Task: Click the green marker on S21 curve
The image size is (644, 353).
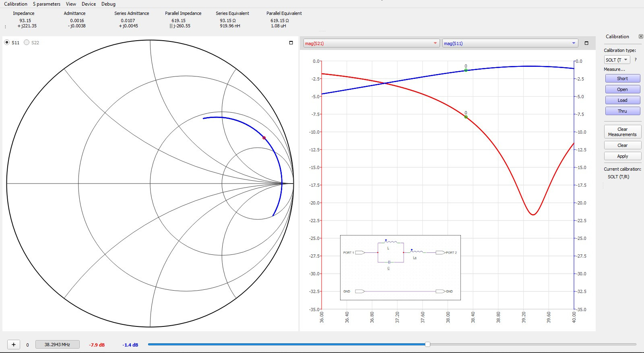Action: tap(466, 117)
